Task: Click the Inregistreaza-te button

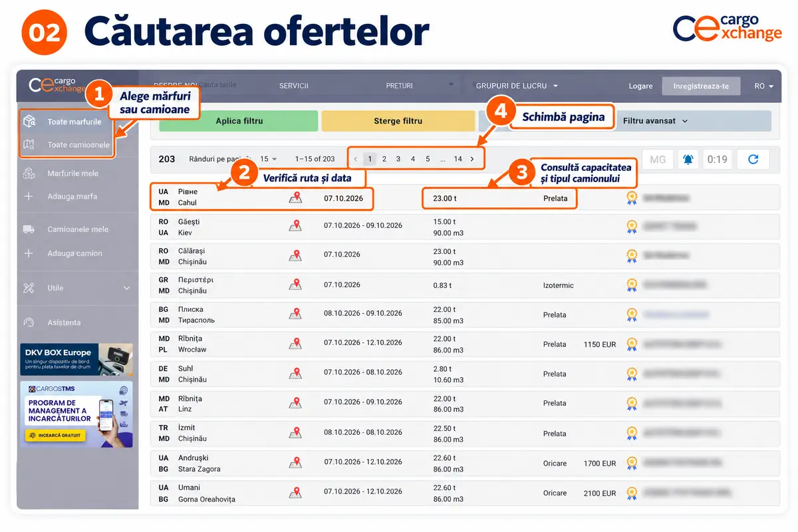Action: (701, 86)
